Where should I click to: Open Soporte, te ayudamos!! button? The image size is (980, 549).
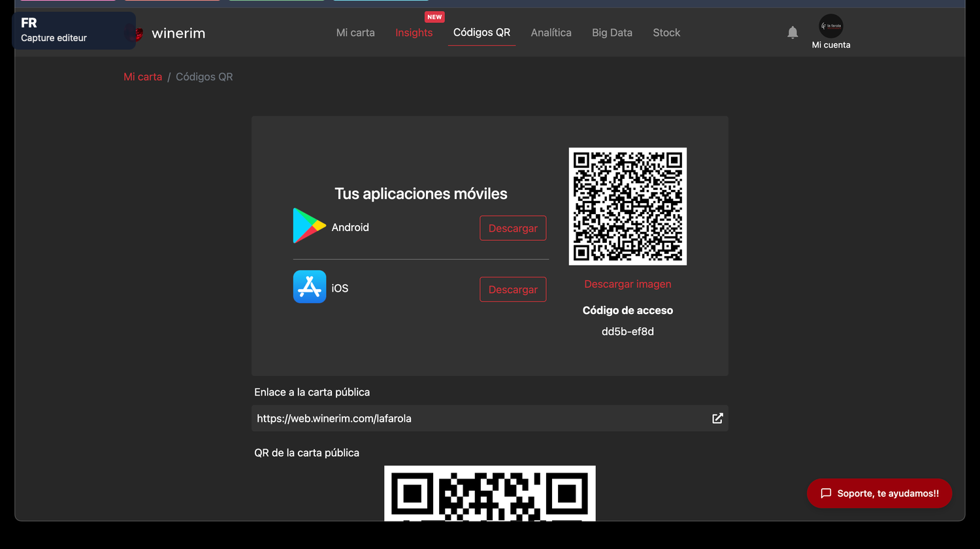pos(879,494)
